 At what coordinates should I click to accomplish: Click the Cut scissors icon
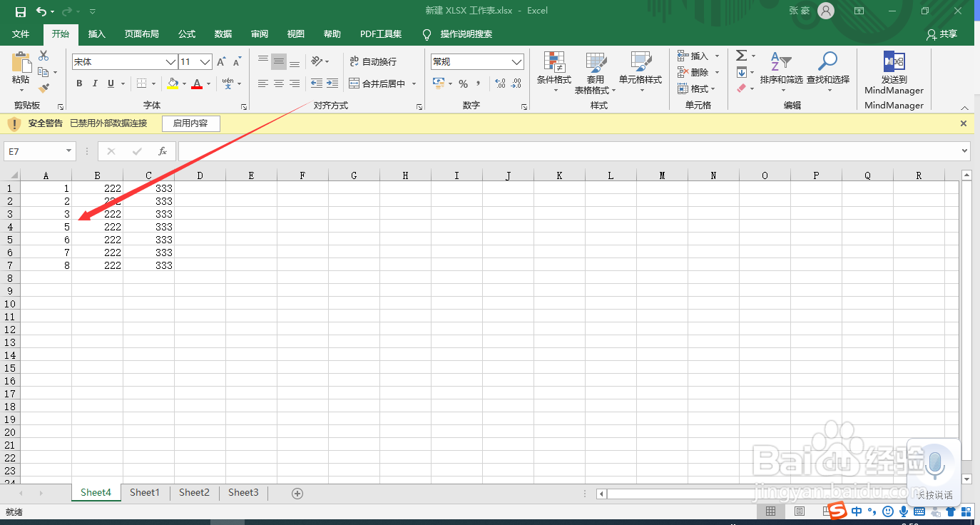(44, 56)
